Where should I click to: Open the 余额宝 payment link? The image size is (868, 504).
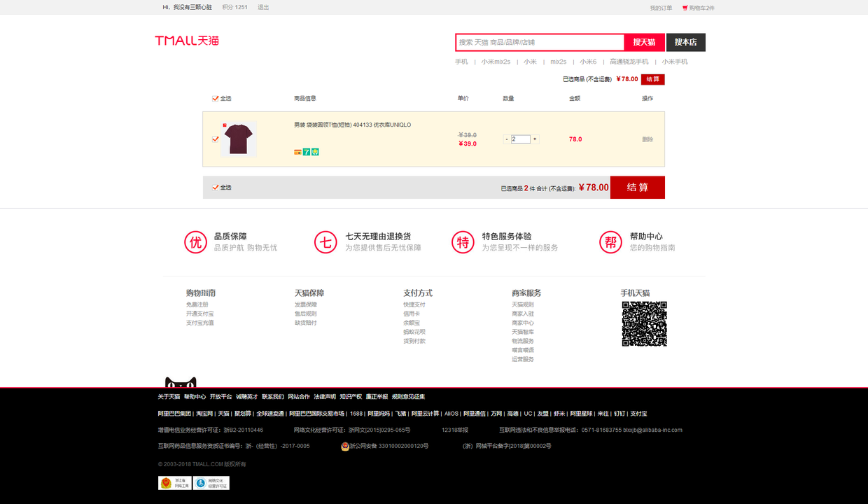412,323
